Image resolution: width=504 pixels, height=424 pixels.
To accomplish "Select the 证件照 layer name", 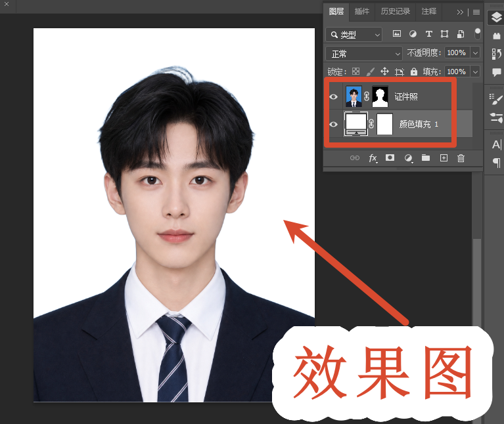I will tap(406, 96).
